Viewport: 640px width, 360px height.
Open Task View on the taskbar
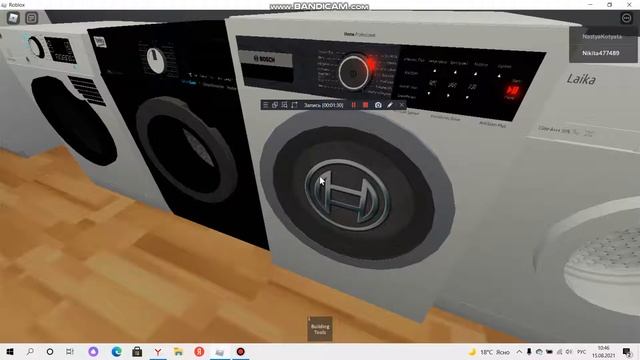coord(70,352)
